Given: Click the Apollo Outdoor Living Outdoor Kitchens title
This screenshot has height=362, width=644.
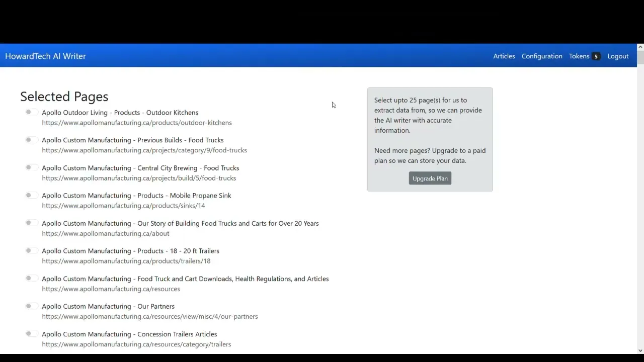Looking at the screenshot, I should pos(120,113).
